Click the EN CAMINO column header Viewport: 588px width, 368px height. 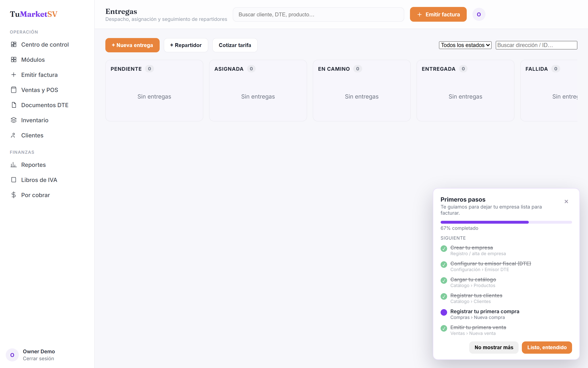tap(334, 69)
